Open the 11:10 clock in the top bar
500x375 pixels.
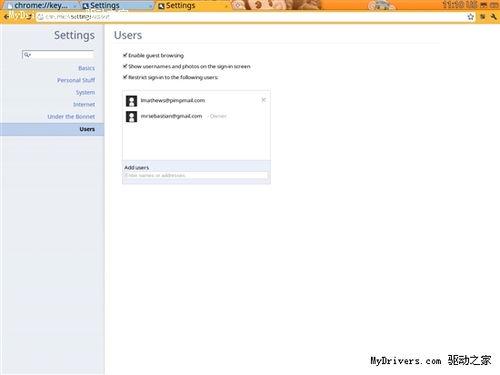coord(454,5)
